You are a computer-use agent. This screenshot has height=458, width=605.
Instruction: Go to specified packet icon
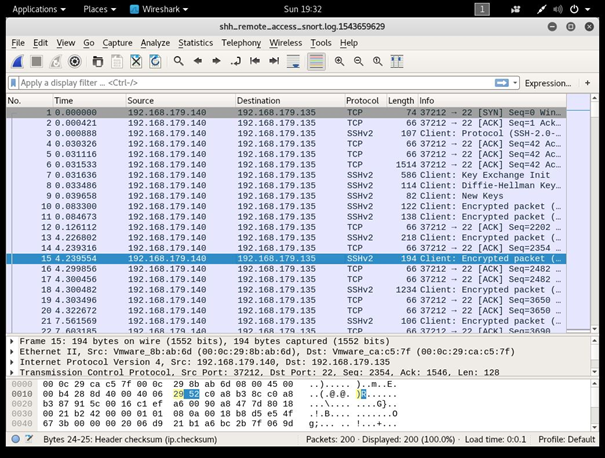pos(235,61)
